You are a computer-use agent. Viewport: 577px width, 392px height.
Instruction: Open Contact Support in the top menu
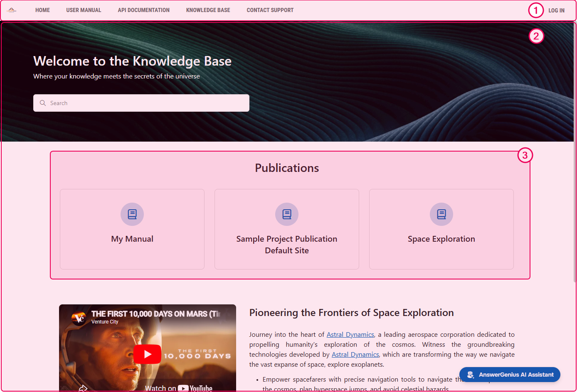(x=270, y=10)
